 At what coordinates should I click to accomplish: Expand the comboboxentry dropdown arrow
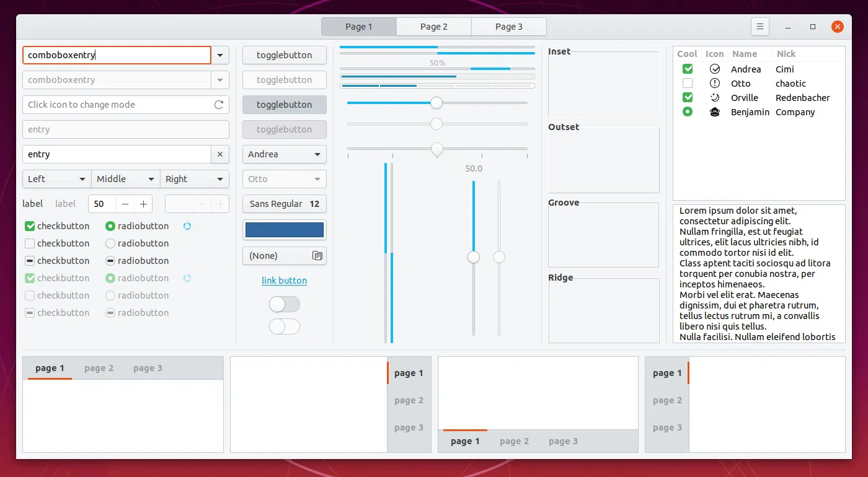[x=220, y=55]
